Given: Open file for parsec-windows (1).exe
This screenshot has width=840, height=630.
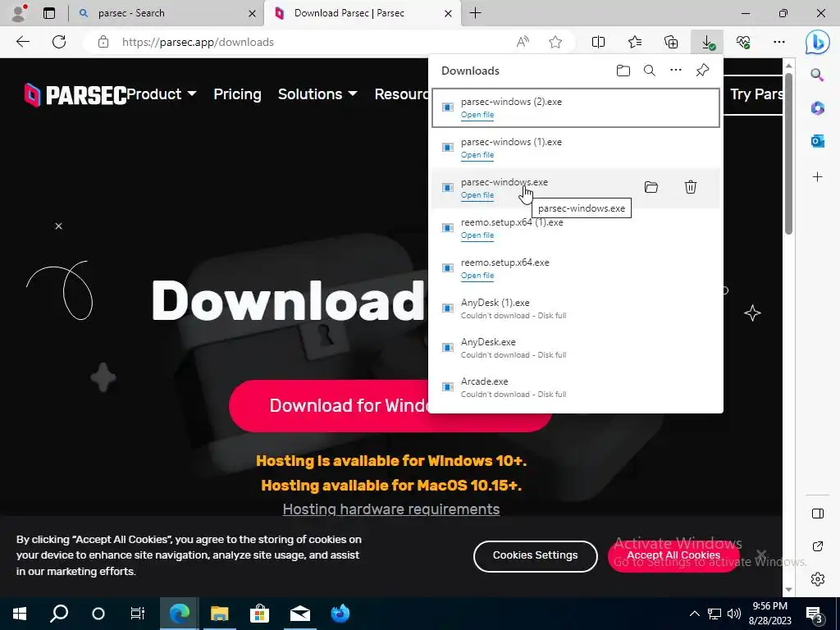Looking at the screenshot, I should pyautogui.click(x=477, y=155).
